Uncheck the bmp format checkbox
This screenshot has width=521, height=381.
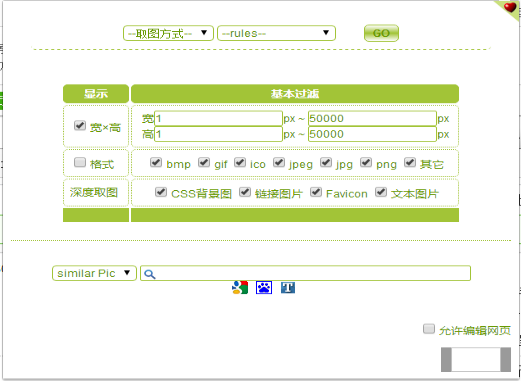tap(156, 162)
